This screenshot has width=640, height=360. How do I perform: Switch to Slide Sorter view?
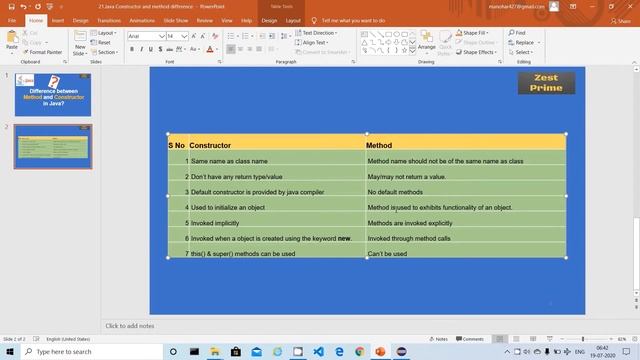tap(516, 339)
